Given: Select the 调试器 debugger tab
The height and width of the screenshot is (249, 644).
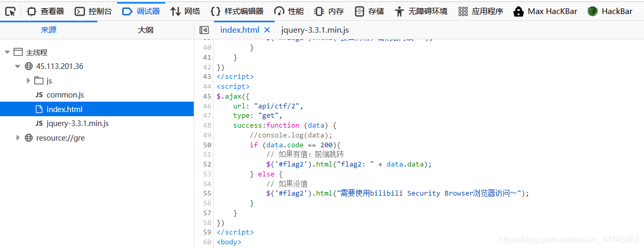Looking at the screenshot, I should pyautogui.click(x=141, y=11).
